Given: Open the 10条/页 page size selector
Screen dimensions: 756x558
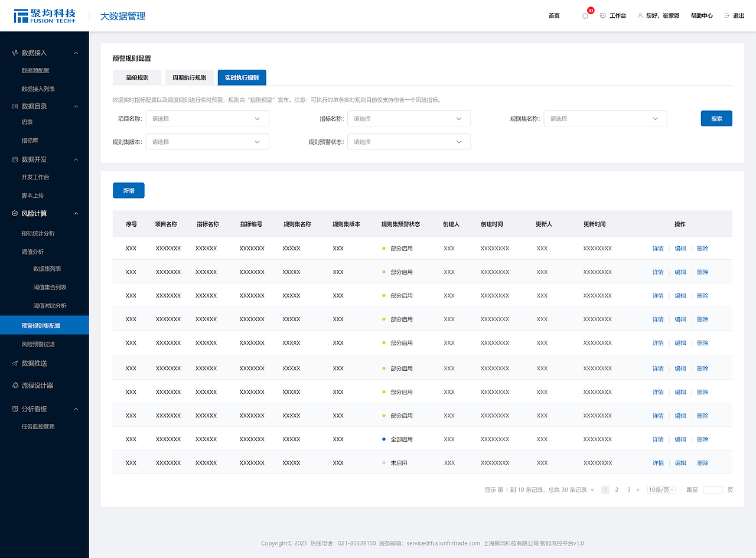Looking at the screenshot, I should pos(661,490).
